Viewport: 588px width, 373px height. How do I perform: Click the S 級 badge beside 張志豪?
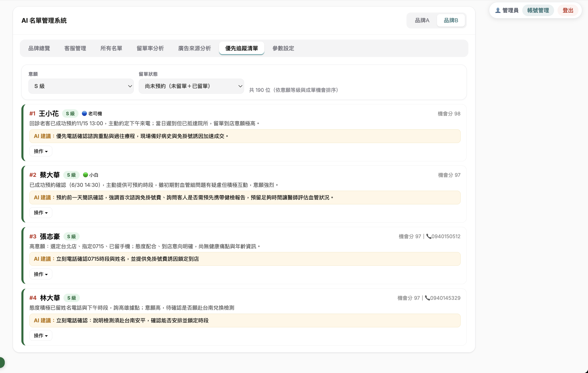72,237
